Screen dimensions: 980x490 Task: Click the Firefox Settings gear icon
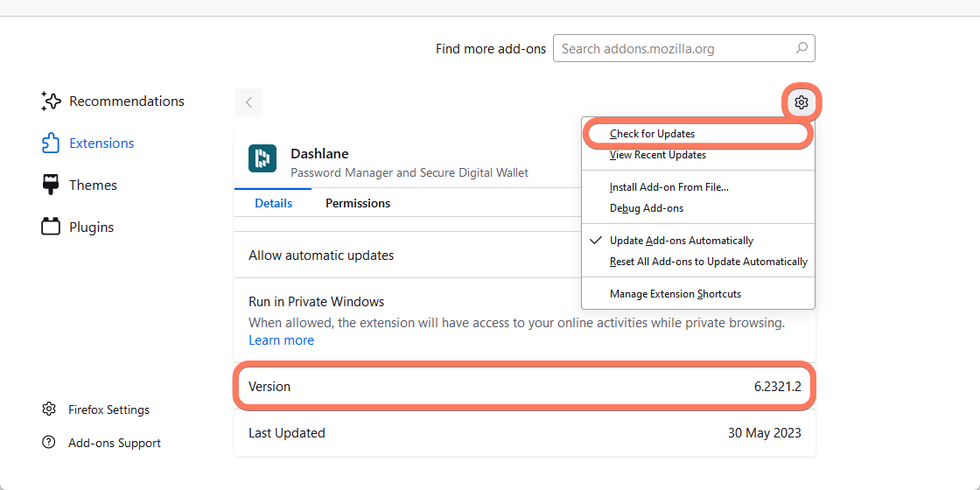(x=49, y=409)
